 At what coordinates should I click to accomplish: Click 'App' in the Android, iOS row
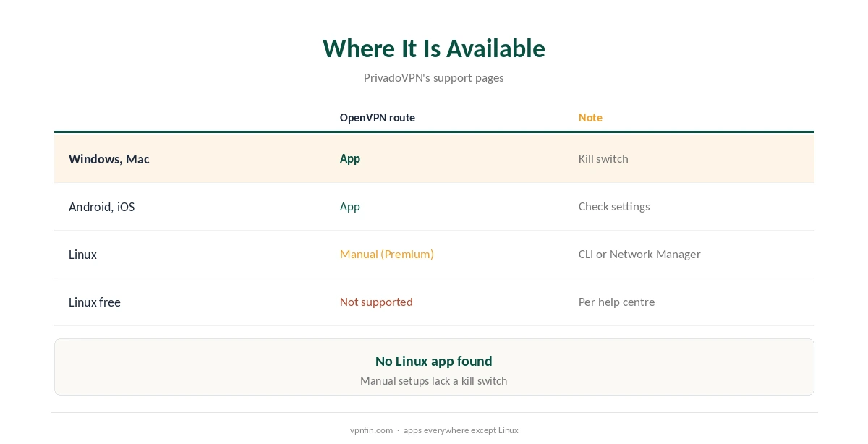click(x=350, y=206)
